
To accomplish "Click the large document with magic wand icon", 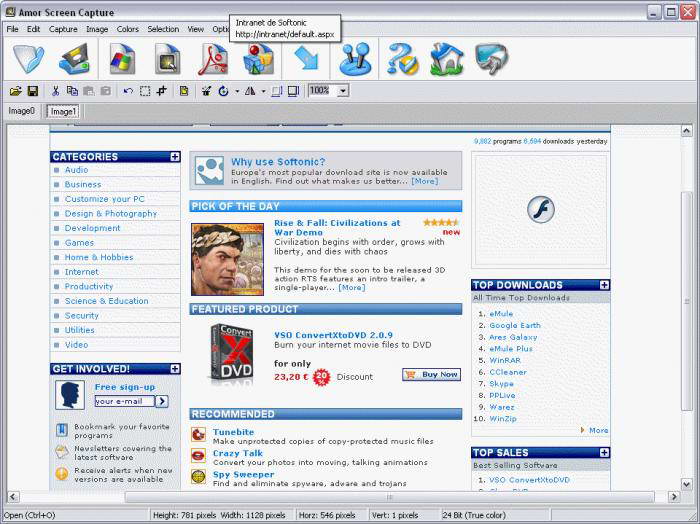I will (168, 58).
